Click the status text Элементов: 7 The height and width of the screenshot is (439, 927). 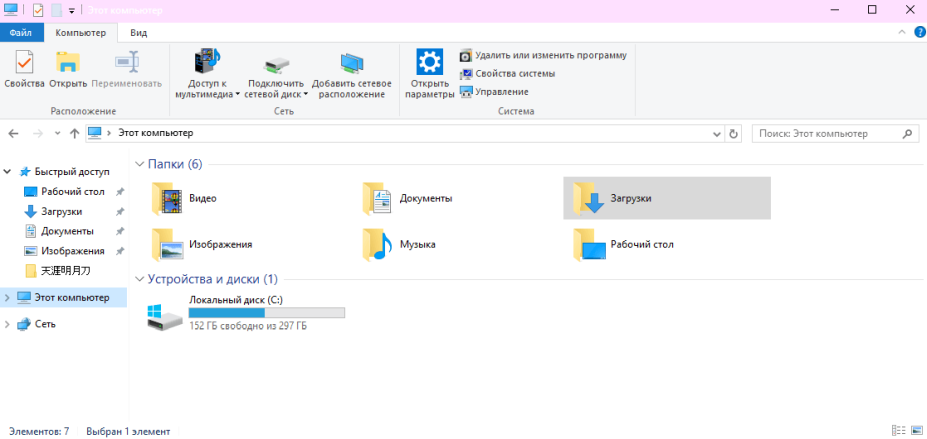[39, 432]
